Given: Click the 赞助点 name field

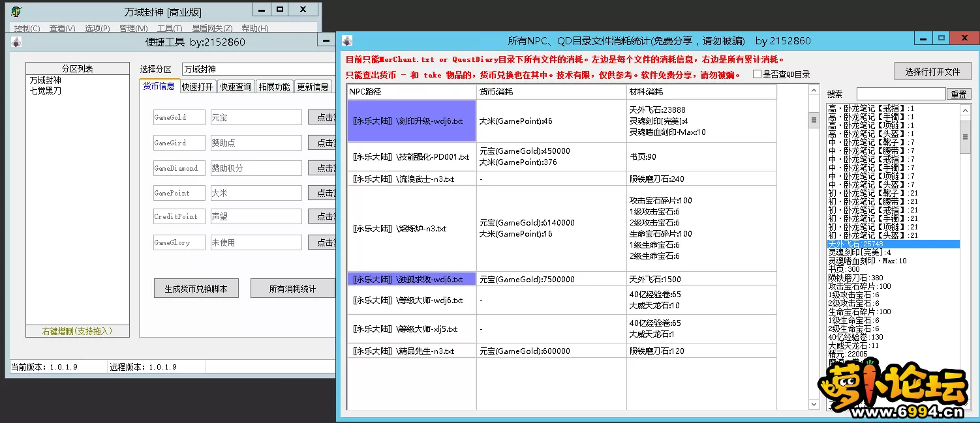Looking at the screenshot, I should (x=256, y=143).
